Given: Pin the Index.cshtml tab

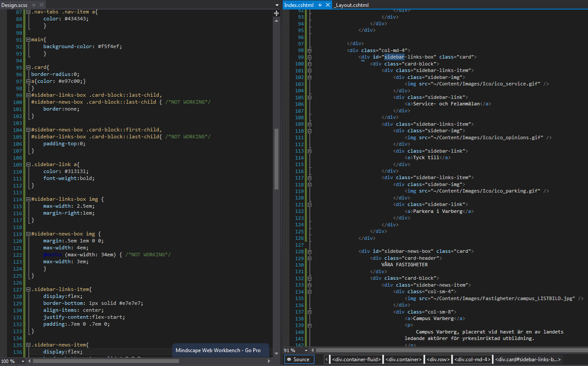Looking at the screenshot, I should (320, 5).
